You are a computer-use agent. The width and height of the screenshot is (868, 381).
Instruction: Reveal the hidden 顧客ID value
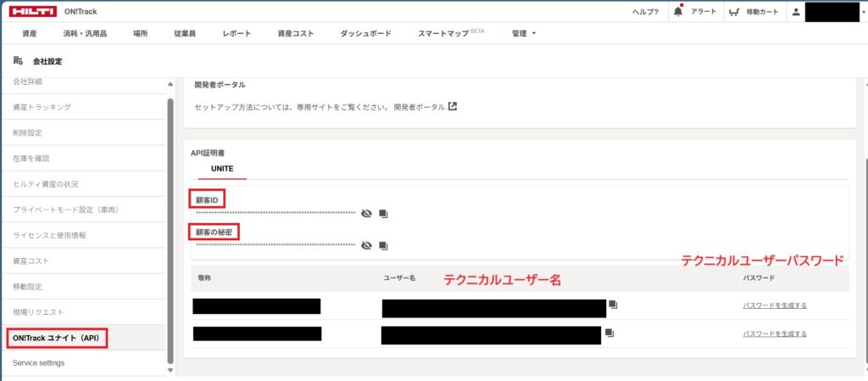point(366,214)
